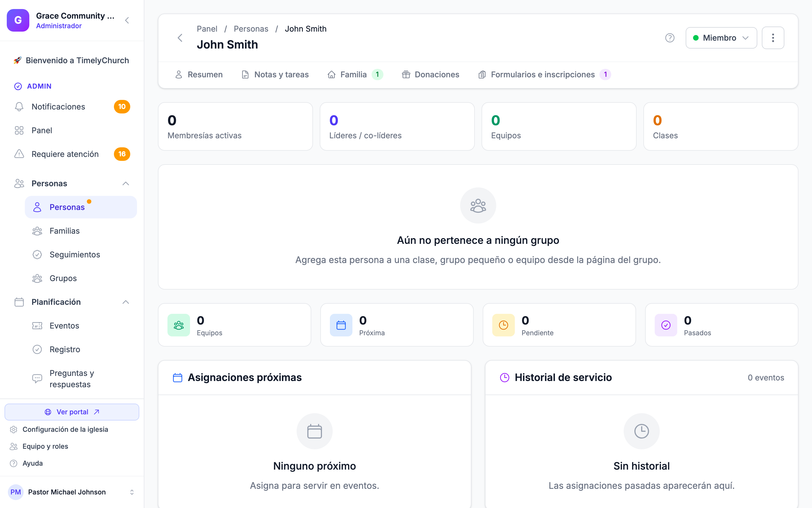Click the green Equipos stat icon
The image size is (812, 508).
click(179, 325)
